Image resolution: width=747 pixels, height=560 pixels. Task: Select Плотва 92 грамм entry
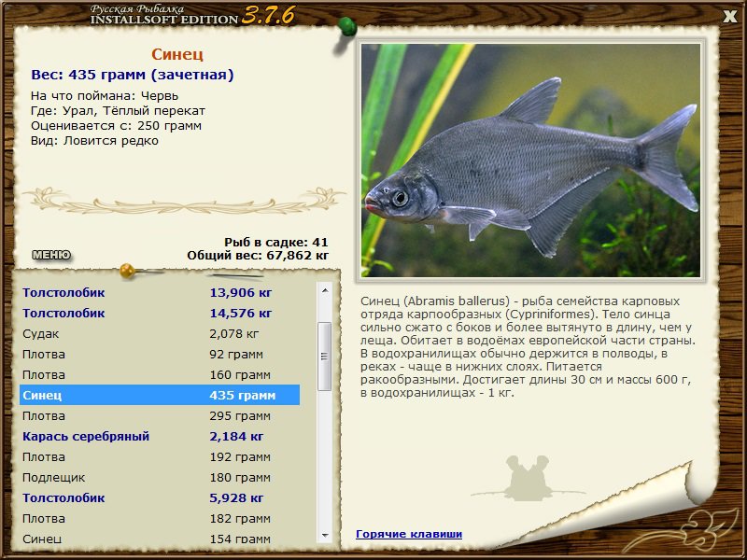(160, 355)
